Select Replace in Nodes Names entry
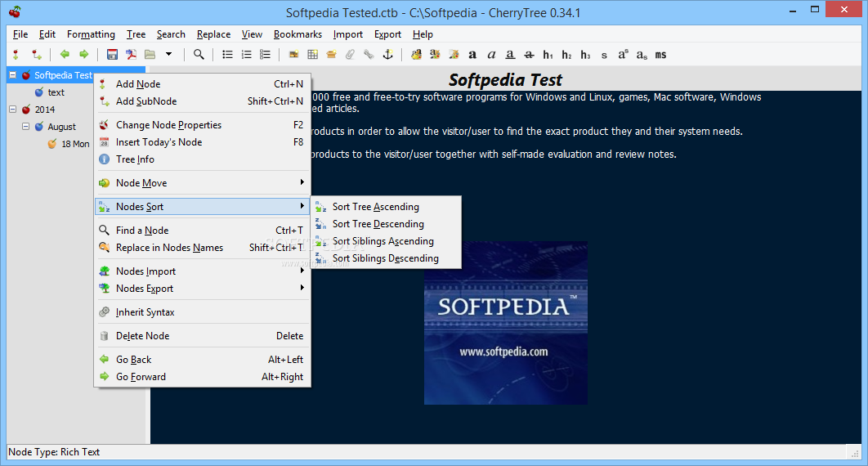This screenshot has height=466, width=868. [x=203, y=248]
